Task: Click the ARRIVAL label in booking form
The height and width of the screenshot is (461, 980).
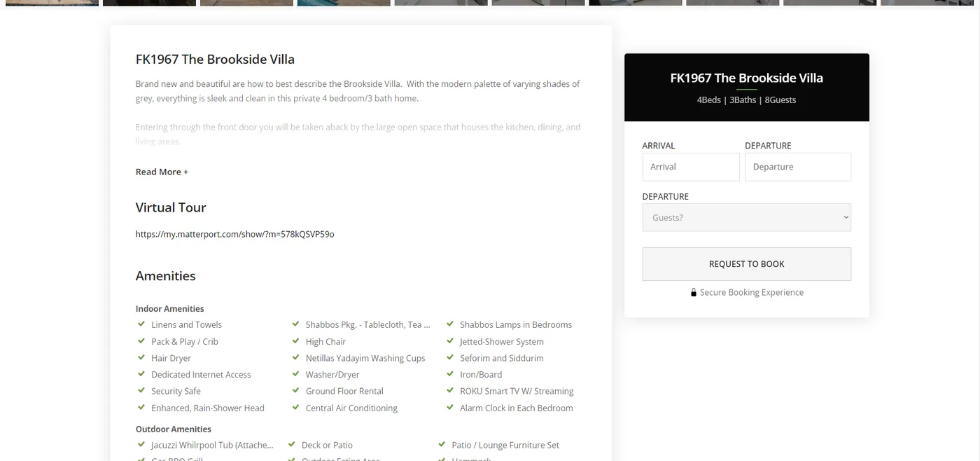Action: (x=659, y=146)
